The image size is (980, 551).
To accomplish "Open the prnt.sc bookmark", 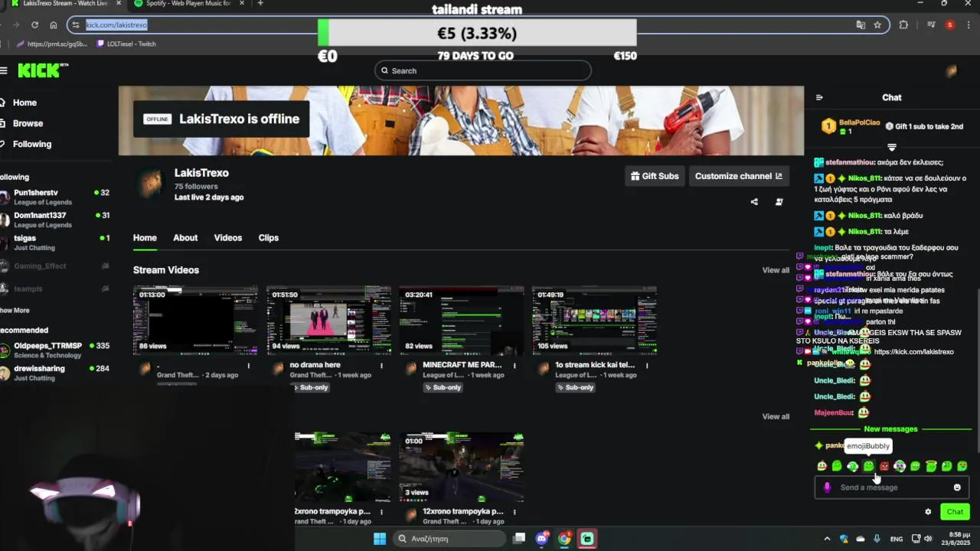I will coord(52,44).
